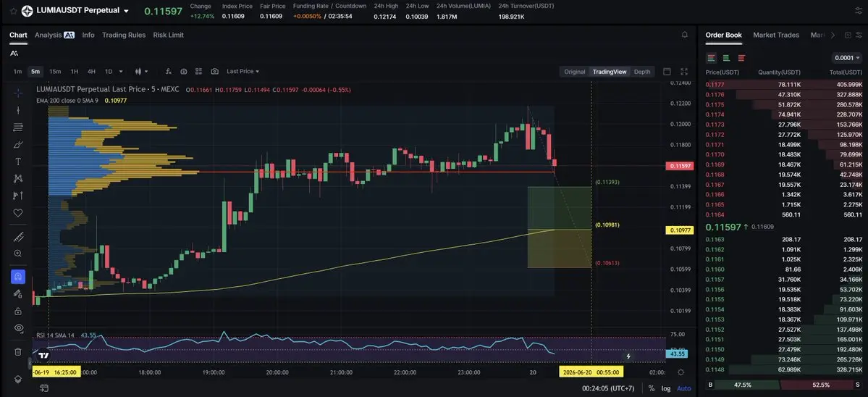Switch chart to Depth view
This screenshot has height=397, width=868.
pyautogui.click(x=642, y=72)
